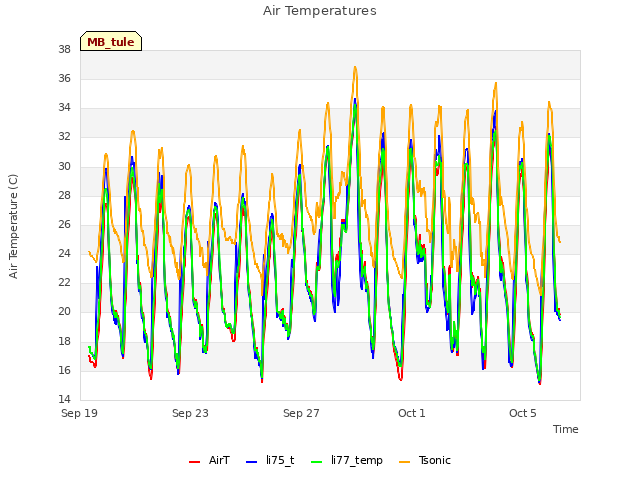Click the 30 y-axis tick label

click(x=64, y=166)
